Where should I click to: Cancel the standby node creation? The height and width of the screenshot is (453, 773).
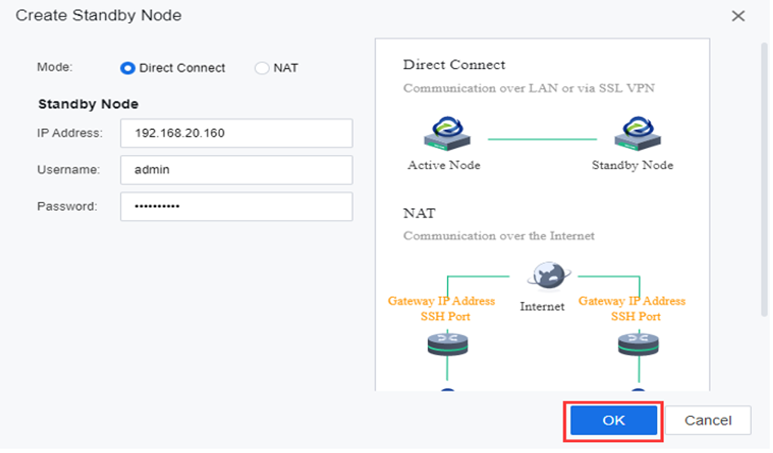coord(708,421)
